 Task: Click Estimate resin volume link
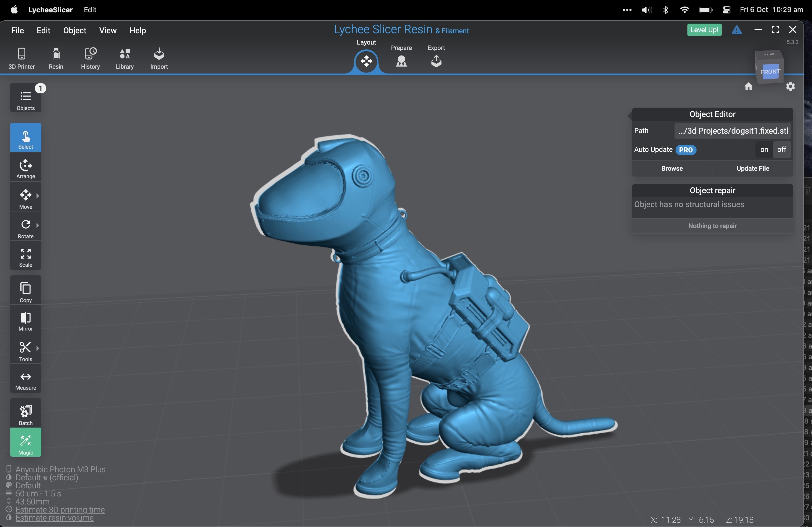tap(55, 518)
